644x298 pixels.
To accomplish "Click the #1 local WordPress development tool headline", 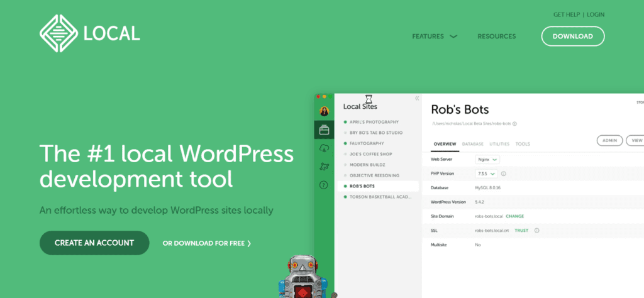I will click(x=167, y=166).
